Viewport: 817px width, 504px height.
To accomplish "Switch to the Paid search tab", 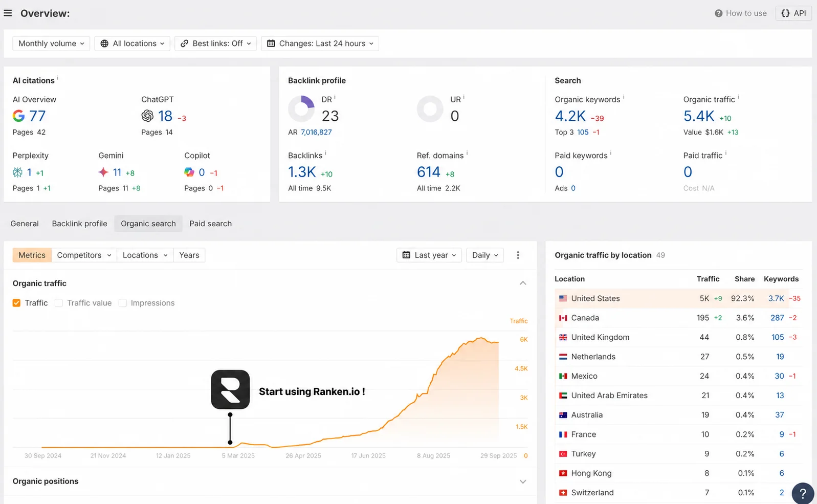I will point(210,224).
